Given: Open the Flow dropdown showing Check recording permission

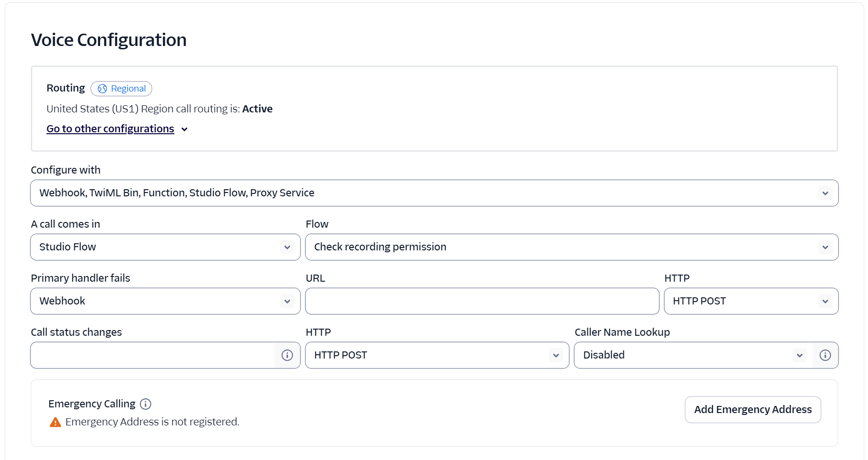Looking at the screenshot, I should (x=571, y=247).
